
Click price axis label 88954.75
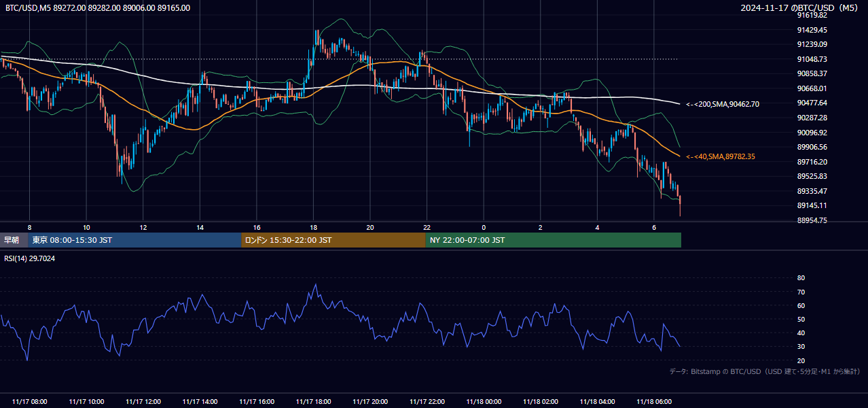coord(812,220)
